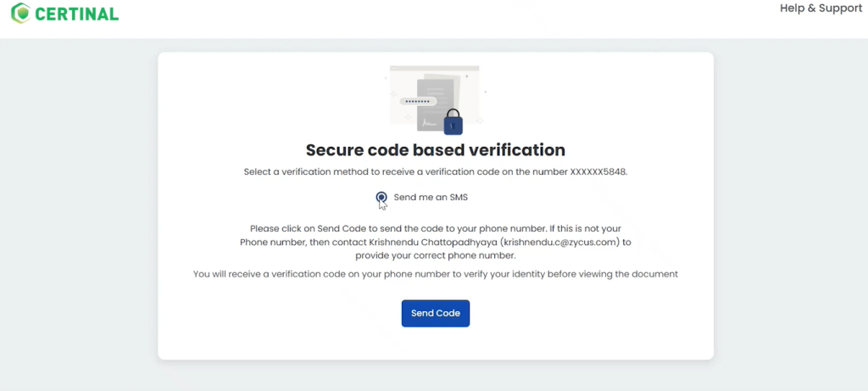Click the gray page background outside the card
Image resolution: width=868 pixels, height=391 pixels.
(77, 210)
